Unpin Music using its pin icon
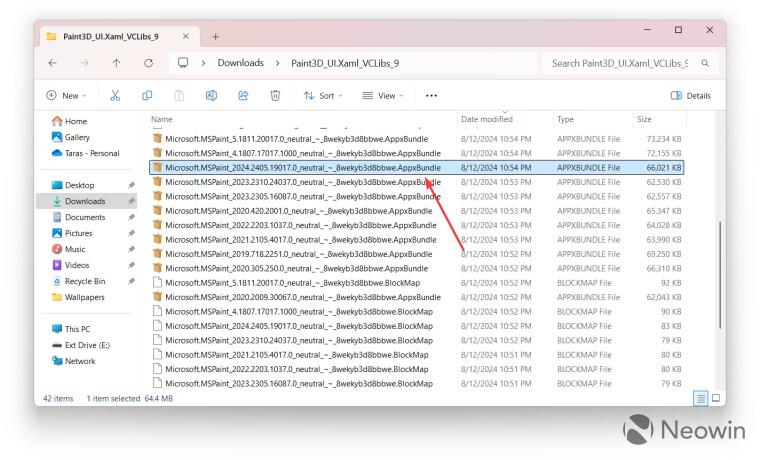Viewport: 760px width, 460px height. [x=131, y=249]
